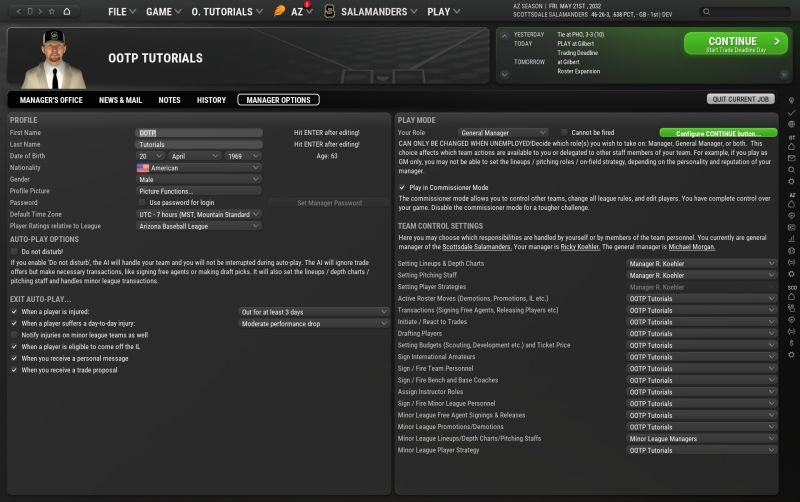800x502 pixels.
Task: Open the GAME menu
Action: pos(164,12)
